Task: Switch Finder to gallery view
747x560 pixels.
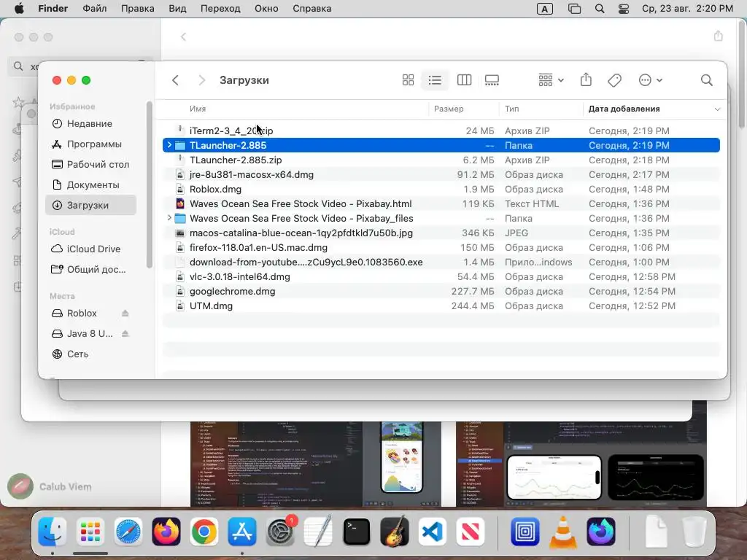Action: (x=492, y=80)
